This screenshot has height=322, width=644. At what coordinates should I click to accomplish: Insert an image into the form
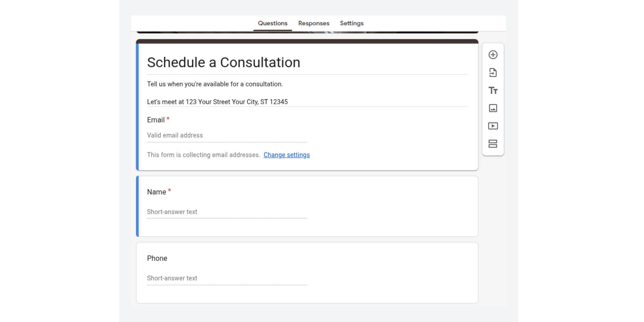pos(493,108)
